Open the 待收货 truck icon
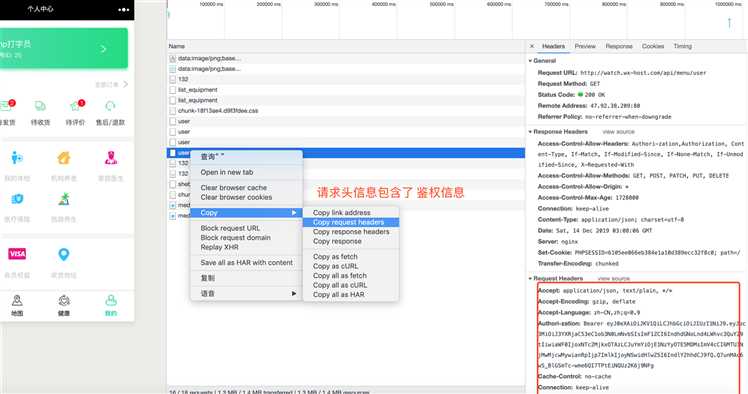Image resolution: width=748 pixels, height=394 pixels. tap(40, 106)
